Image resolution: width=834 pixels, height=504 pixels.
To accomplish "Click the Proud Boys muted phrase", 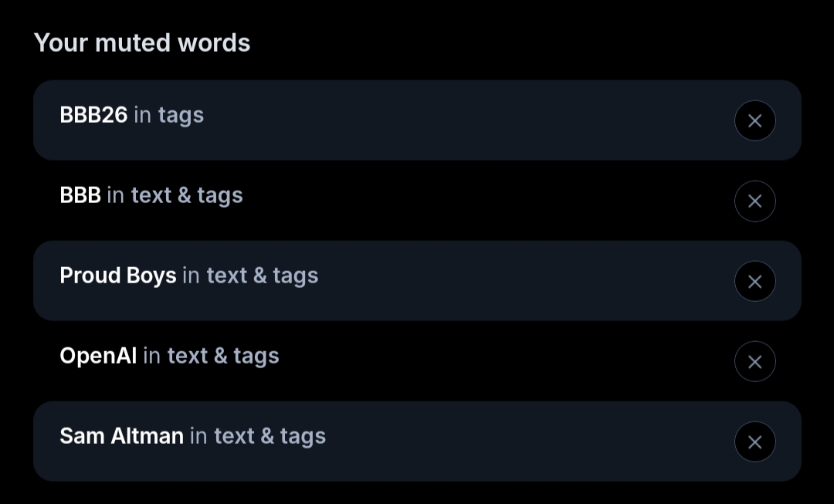I will pyautogui.click(x=118, y=276).
